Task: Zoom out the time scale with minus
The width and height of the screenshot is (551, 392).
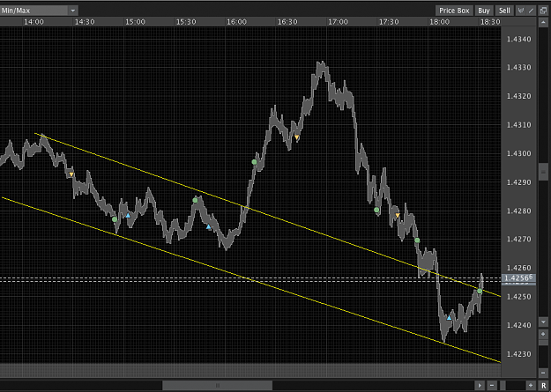Action: (x=491, y=385)
